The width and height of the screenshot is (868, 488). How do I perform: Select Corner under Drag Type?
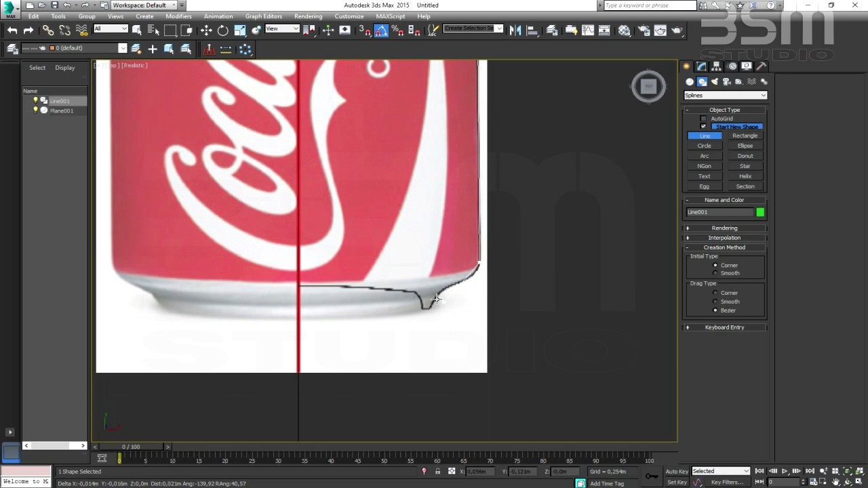click(715, 293)
